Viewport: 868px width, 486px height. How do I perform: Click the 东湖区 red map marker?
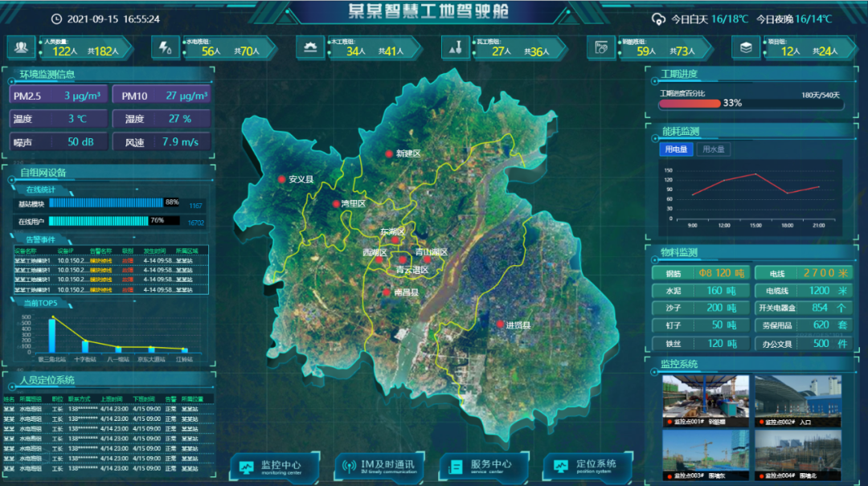click(x=395, y=240)
